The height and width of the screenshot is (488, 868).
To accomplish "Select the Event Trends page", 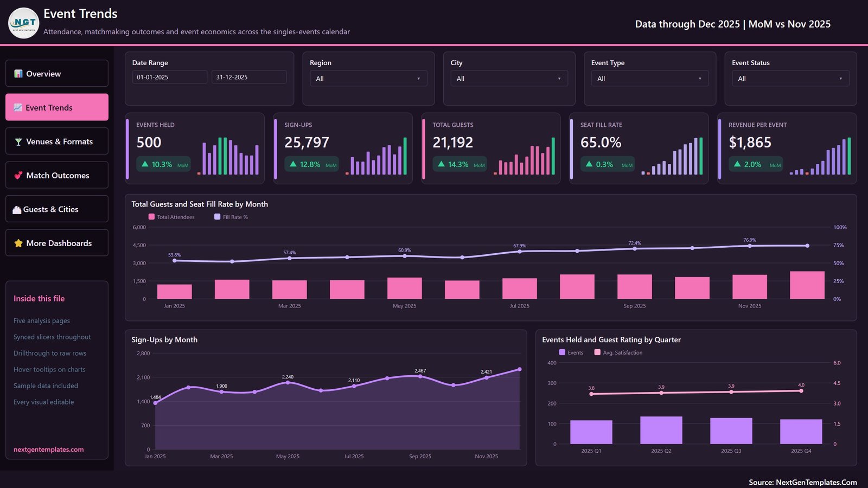I will [x=57, y=107].
